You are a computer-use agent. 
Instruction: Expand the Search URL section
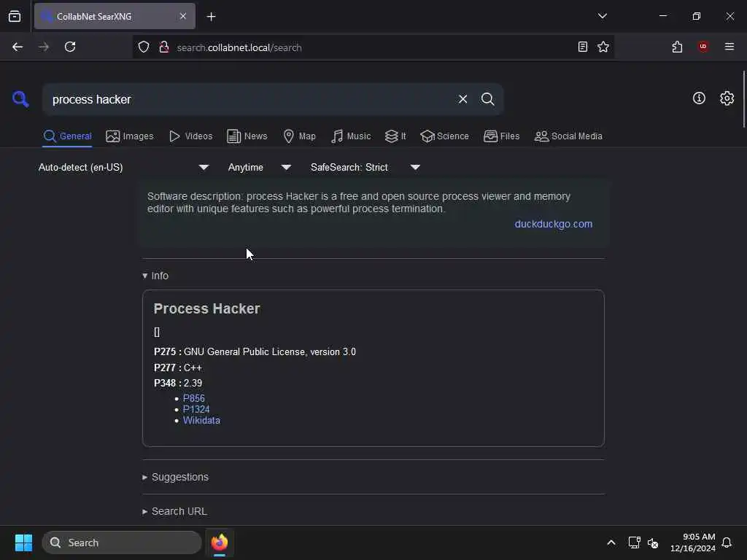tap(174, 511)
